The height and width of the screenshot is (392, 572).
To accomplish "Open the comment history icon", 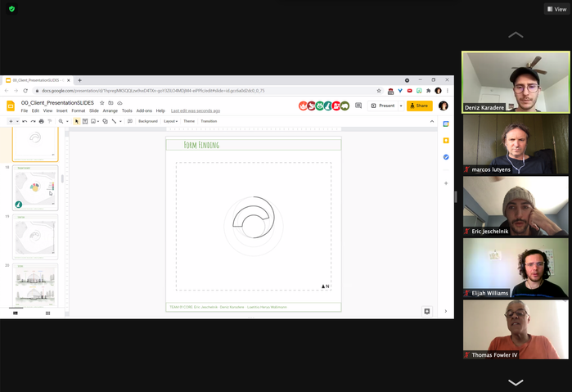I will pyautogui.click(x=358, y=106).
